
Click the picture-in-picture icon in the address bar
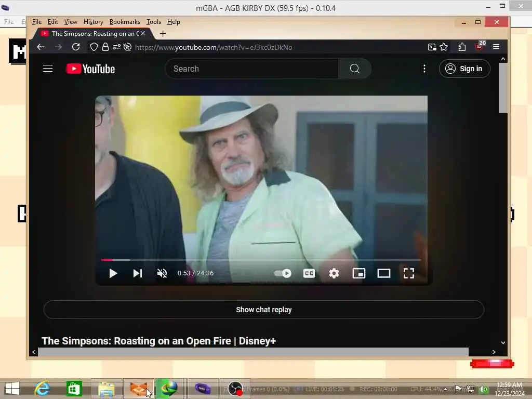coord(432,47)
